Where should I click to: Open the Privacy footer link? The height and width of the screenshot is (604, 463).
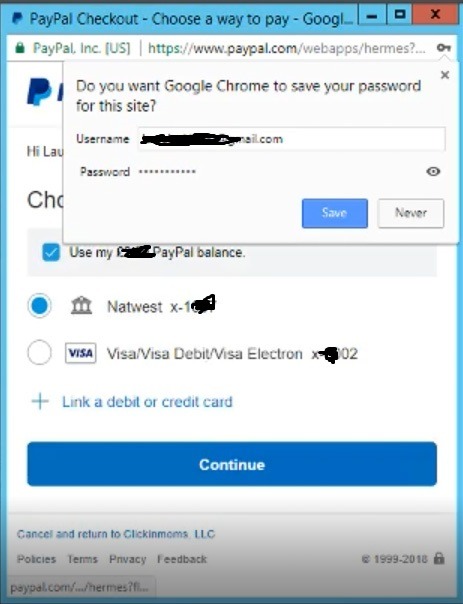click(127, 559)
